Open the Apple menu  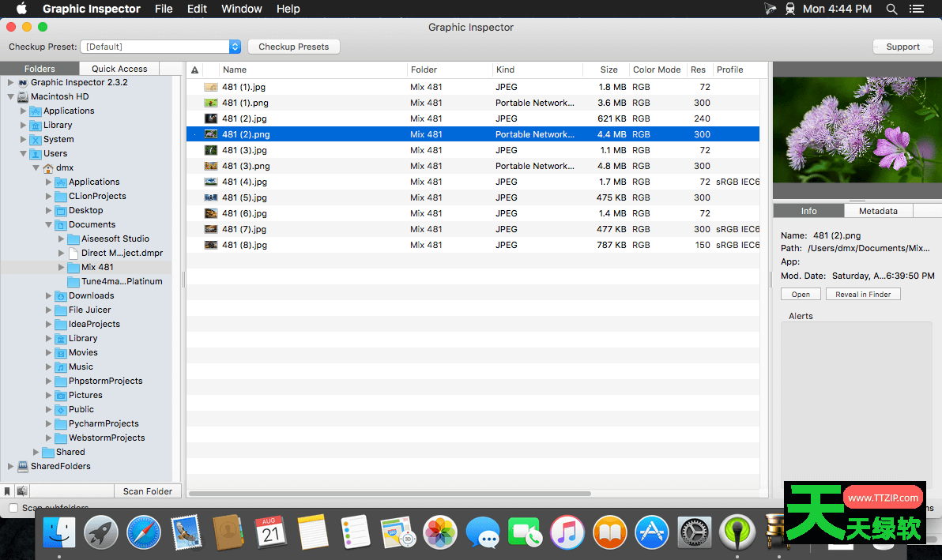pos(21,9)
